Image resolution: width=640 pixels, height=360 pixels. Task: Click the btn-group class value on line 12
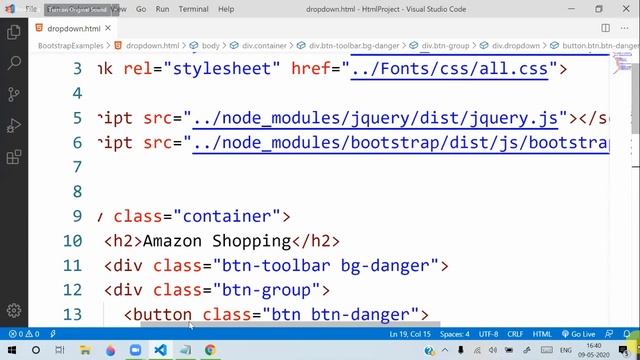266,290
